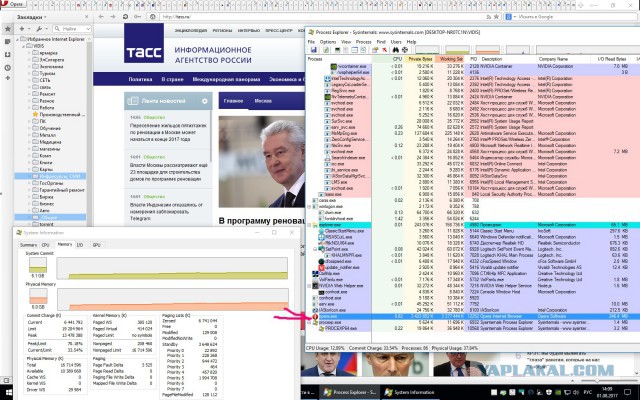
Task: Switch to Summary tab in System Information
Action: [29, 245]
